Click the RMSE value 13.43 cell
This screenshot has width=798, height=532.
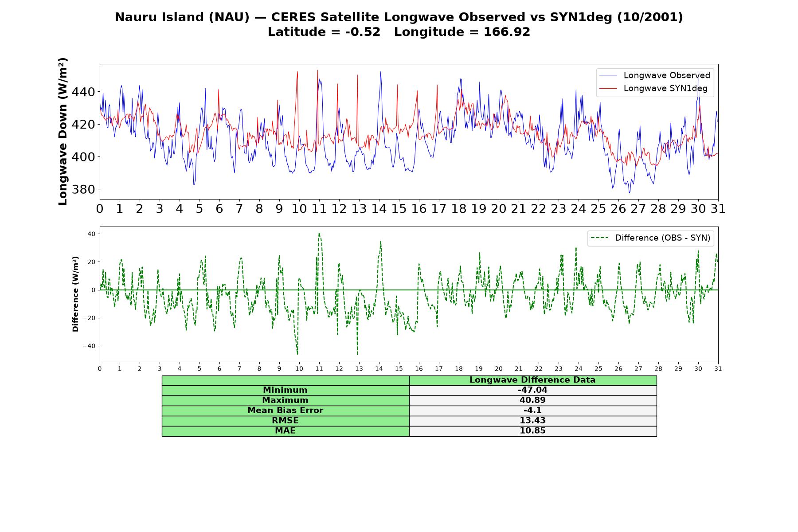point(532,421)
